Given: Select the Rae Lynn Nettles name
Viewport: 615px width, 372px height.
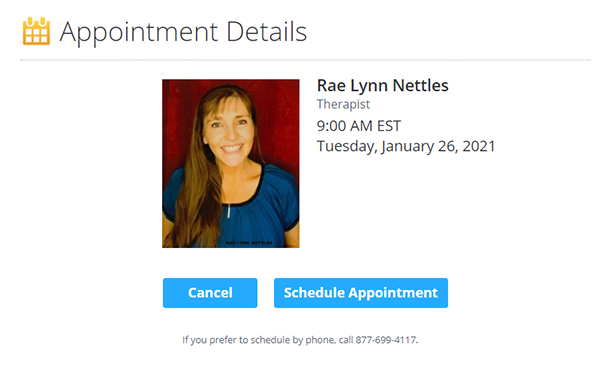Looking at the screenshot, I should (382, 85).
